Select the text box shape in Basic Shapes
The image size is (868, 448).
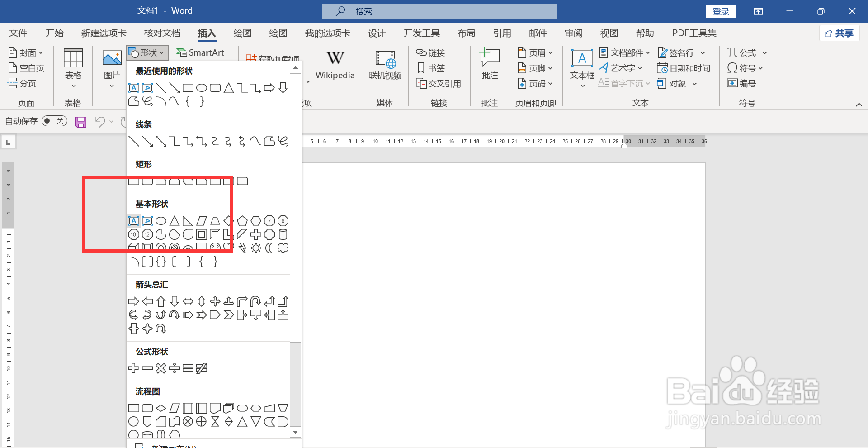click(134, 221)
